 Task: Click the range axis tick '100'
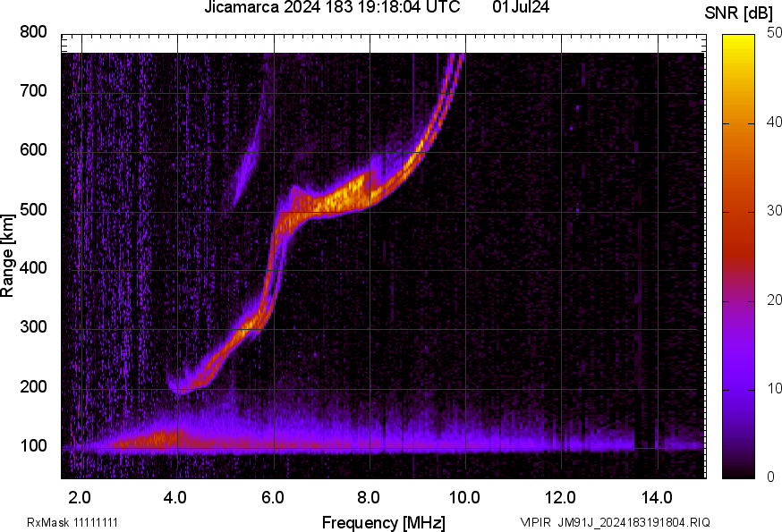click(x=33, y=446)
